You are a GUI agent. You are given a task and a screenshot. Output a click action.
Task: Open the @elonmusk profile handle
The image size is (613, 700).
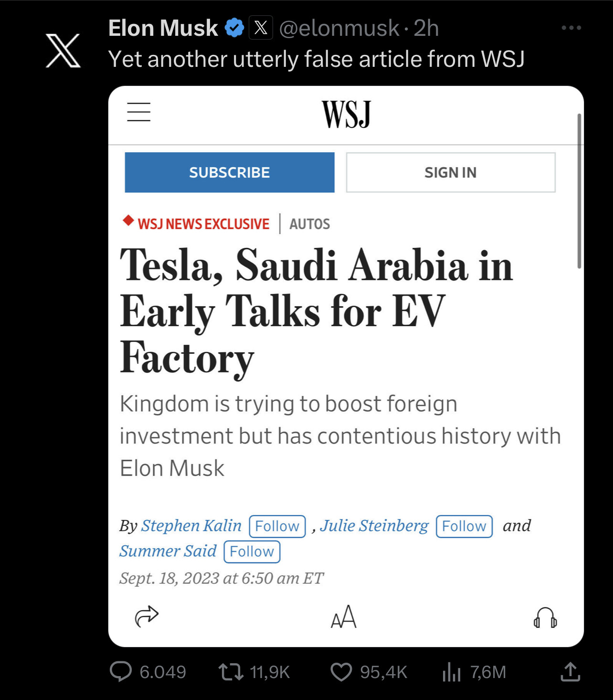point(339,28)
